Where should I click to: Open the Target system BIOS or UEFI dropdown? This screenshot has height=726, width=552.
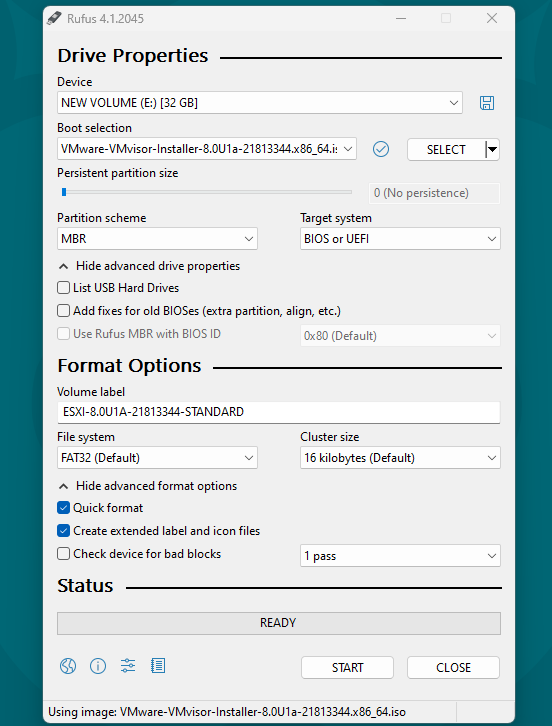click(400, 239)
